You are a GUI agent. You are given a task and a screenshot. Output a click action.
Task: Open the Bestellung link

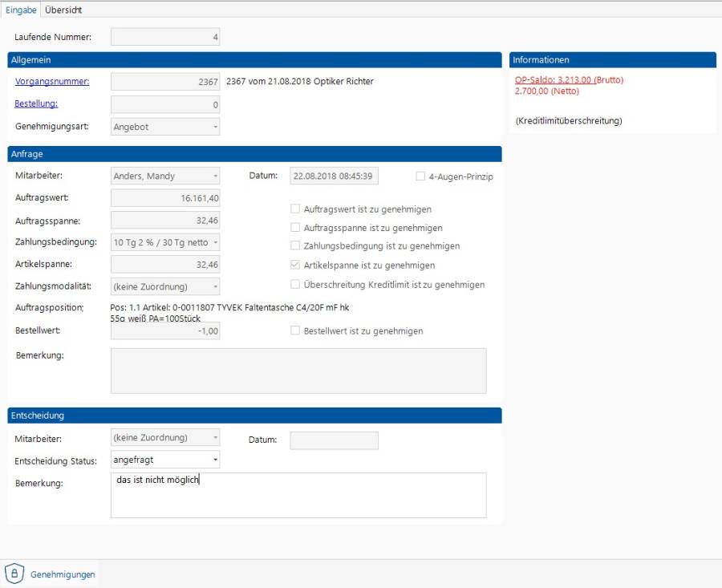click(x=36, y=103)
